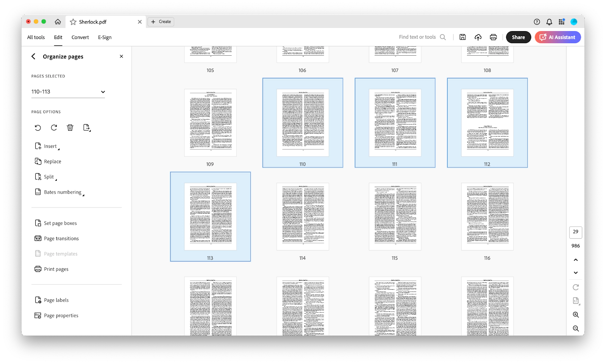606x364 pixels.
Task: Zoom in with plus magnifier
Action: (x=576, y=315)
